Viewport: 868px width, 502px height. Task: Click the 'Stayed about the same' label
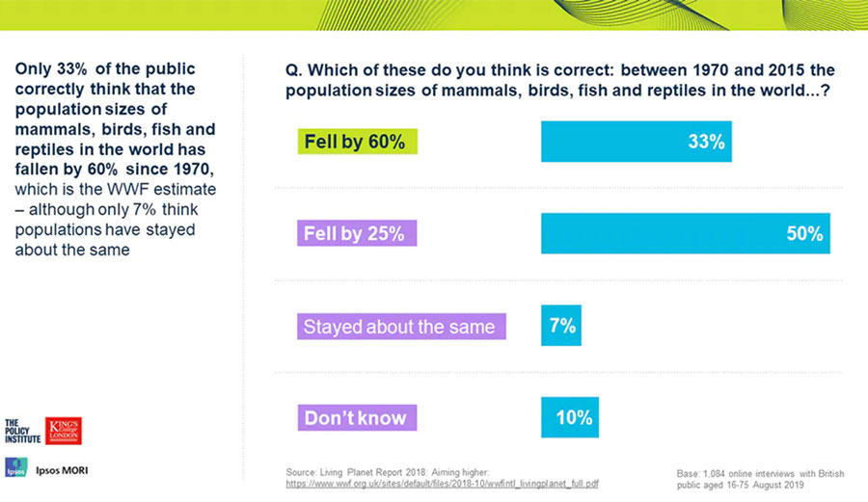click(398, 327)
